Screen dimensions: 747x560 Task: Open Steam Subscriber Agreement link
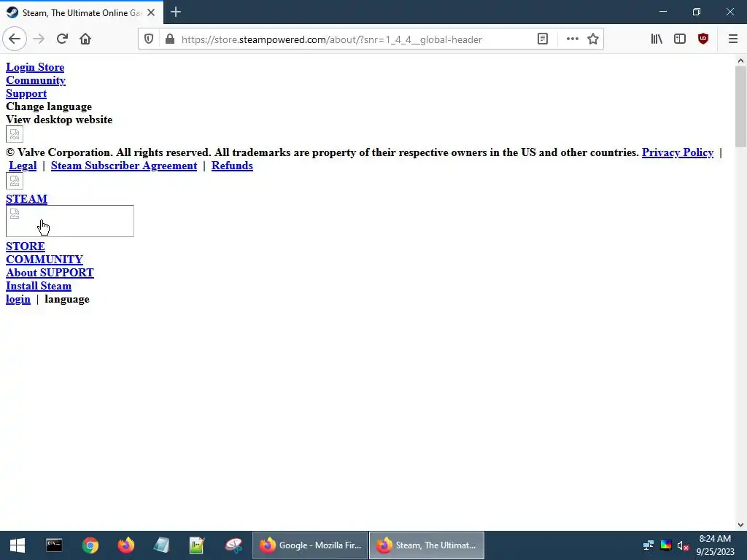coord(124,166)
